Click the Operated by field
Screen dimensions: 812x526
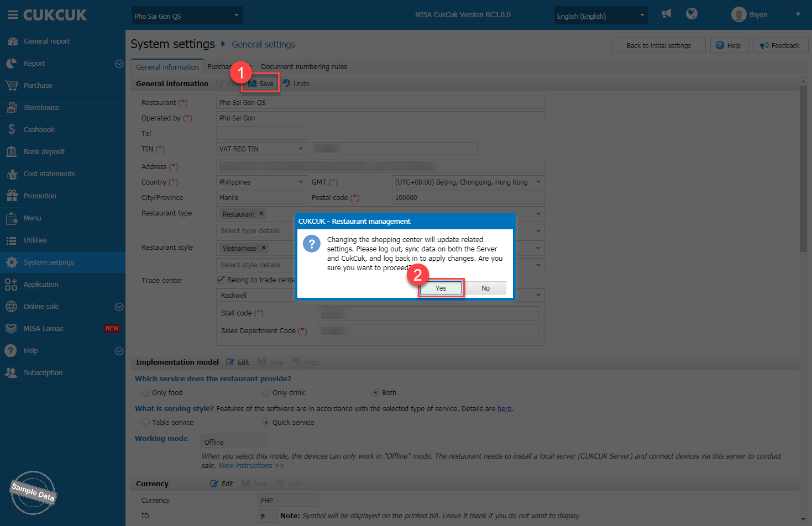point(380,118)
